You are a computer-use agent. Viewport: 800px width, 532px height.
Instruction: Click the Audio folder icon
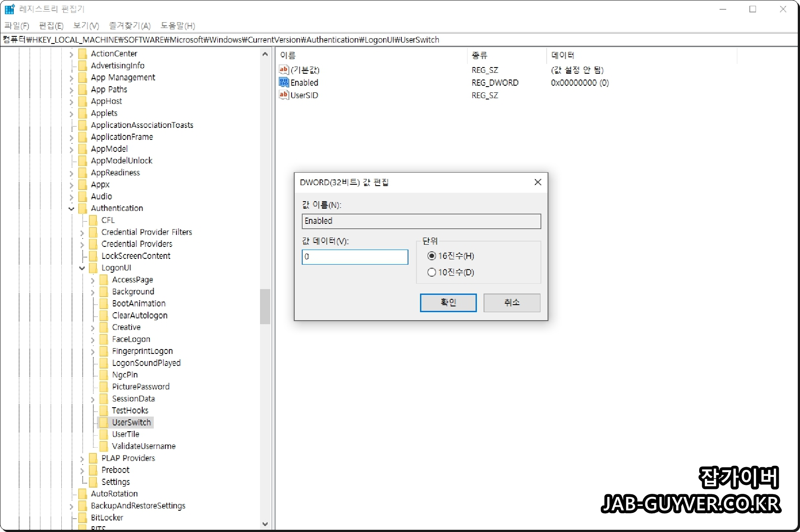click(82, 196)
